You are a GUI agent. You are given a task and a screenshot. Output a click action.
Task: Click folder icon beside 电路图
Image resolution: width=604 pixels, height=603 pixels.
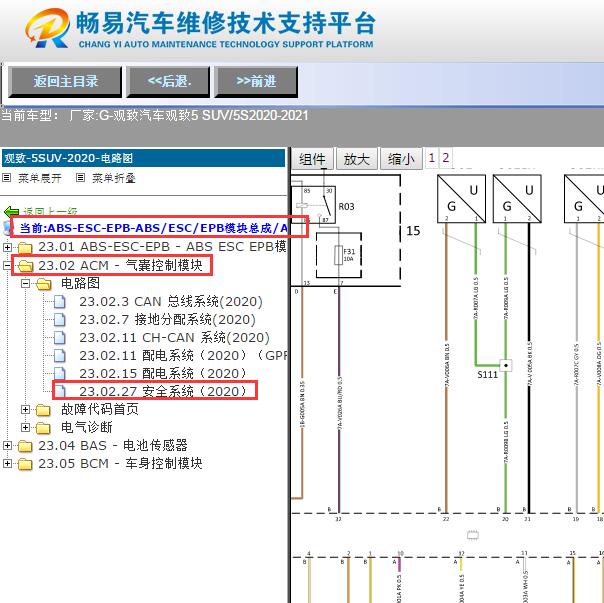pos(44,284)
